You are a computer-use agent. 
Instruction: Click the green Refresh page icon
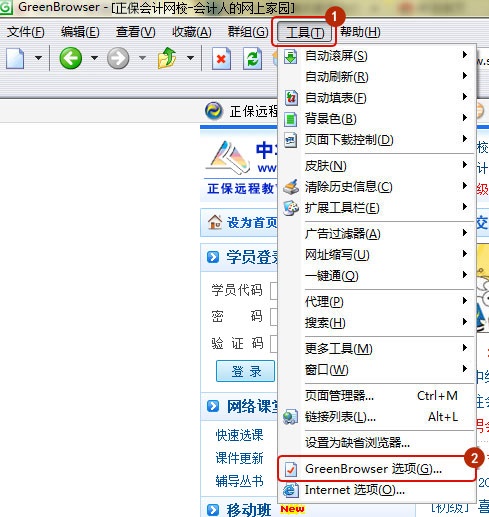[x=252, y=59]
